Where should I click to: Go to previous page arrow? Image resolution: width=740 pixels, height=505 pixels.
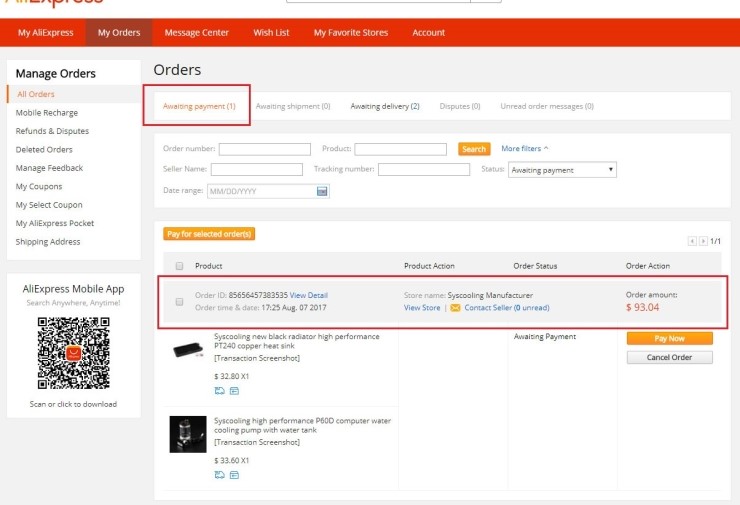(x=692, y=241)
